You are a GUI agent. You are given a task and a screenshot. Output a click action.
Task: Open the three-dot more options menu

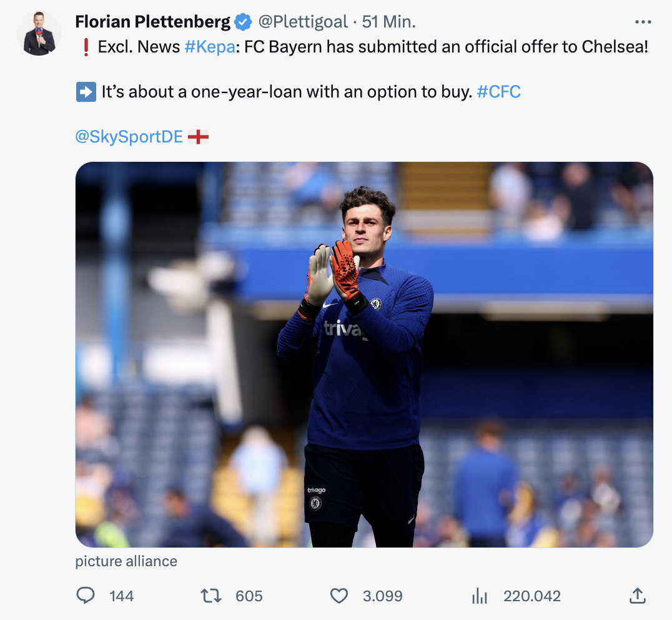(643, 22)
